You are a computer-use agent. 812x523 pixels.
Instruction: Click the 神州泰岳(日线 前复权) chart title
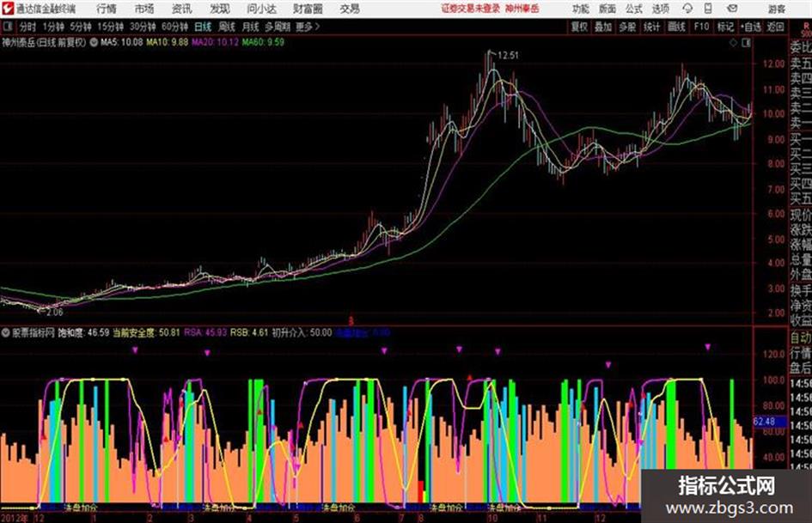[x=44, y=42]
